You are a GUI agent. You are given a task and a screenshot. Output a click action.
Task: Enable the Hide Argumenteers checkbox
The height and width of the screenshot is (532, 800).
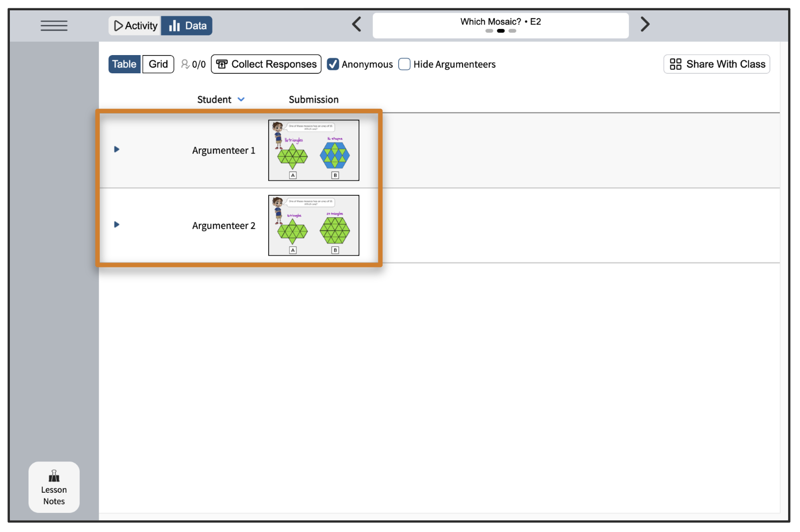(x=404, y=64)
